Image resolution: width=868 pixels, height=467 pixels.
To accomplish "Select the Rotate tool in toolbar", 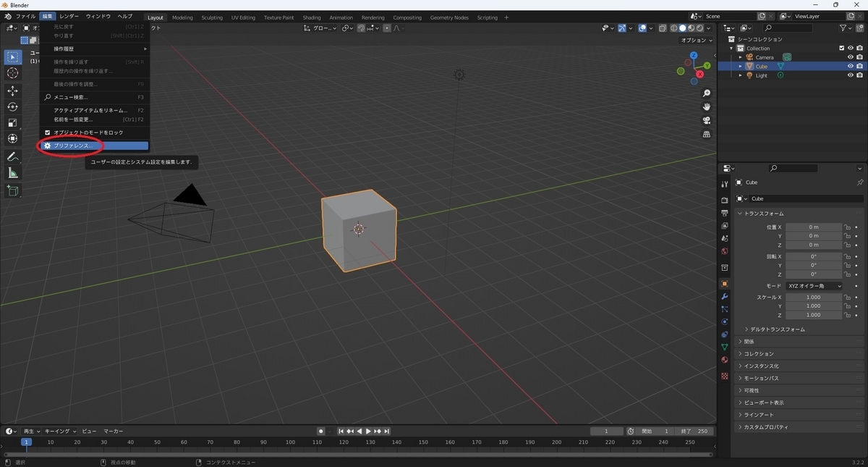I will pyautogui.click(x=13, y=106).
